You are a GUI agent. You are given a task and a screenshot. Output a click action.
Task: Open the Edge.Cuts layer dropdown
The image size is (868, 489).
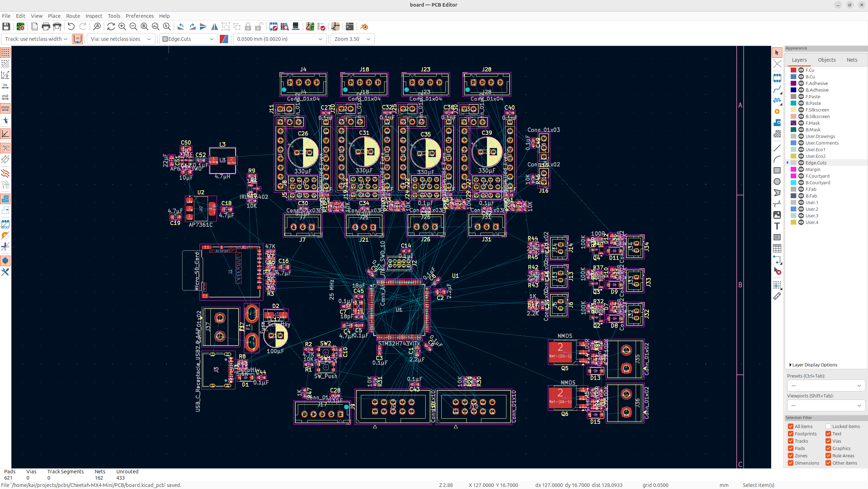(x=188, y=39)
